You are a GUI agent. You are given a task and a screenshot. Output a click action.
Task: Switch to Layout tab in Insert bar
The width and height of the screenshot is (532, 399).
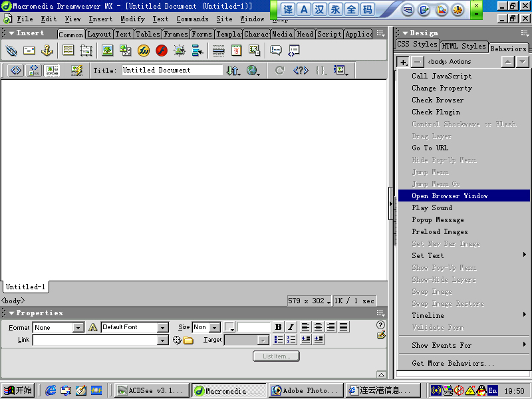(x=99, y=34)
